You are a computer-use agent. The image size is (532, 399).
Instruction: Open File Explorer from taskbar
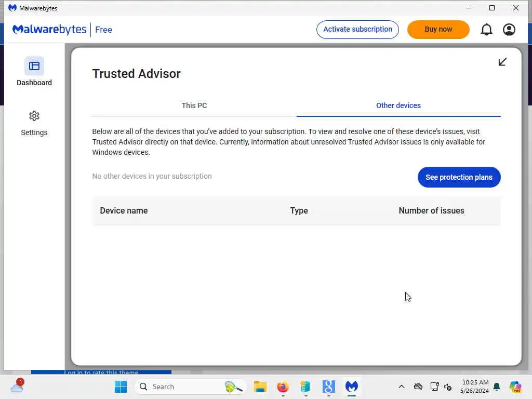pos(260,387)
